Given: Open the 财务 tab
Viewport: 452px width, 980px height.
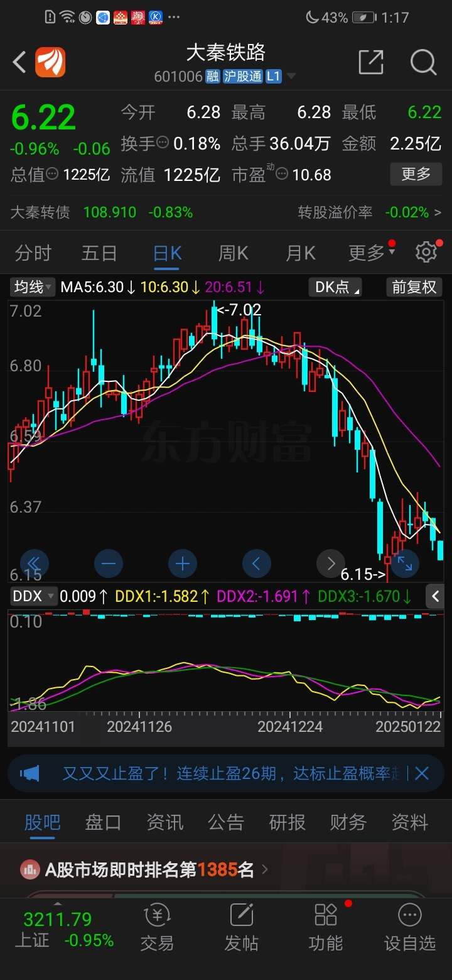Looking at the screenshot, I should tap(348, 822).
